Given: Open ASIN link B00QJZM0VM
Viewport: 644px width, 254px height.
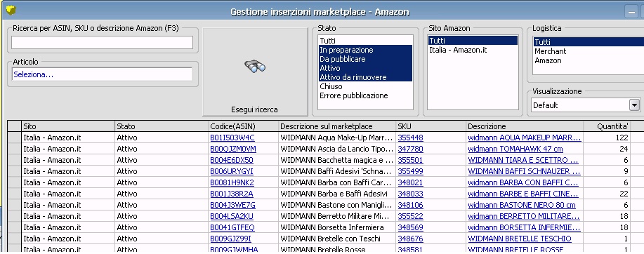Looking at the screenshot, I should pos(233,149).
